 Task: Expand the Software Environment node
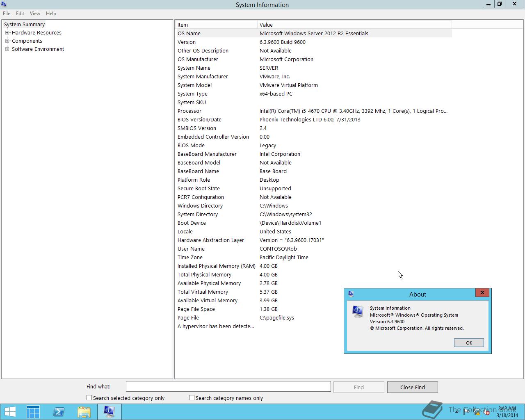pos(7,49)
